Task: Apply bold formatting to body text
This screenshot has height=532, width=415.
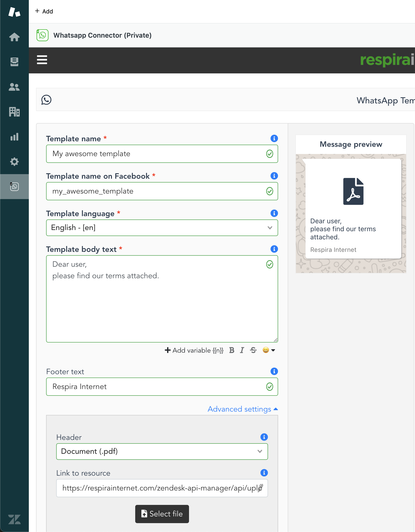Action: pyautogui.click(x=231, y=350)
